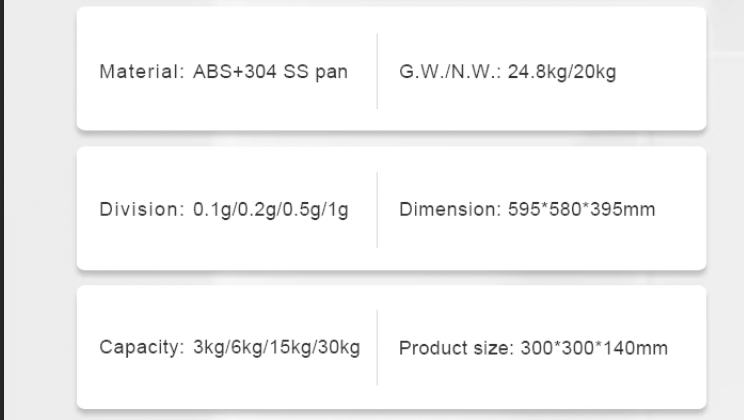Select the ABS+304 SS pan value
Viewport: 744px width, 420px height.
click(270, 72)
